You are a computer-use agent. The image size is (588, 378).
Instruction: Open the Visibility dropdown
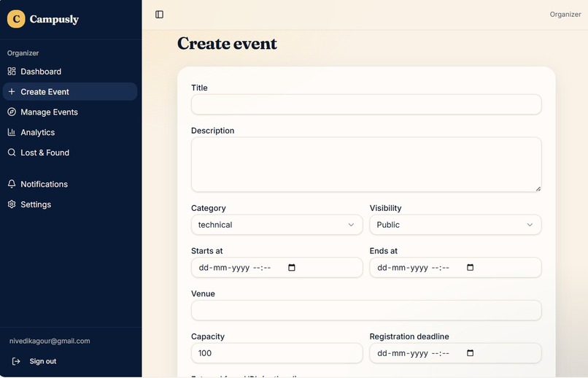coord(455,225)
